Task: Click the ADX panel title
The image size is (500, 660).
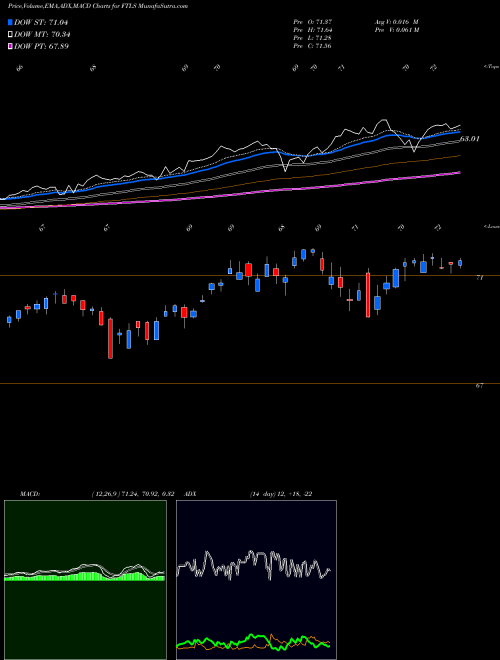Action: pyautogui.click(x=190, y=494)
